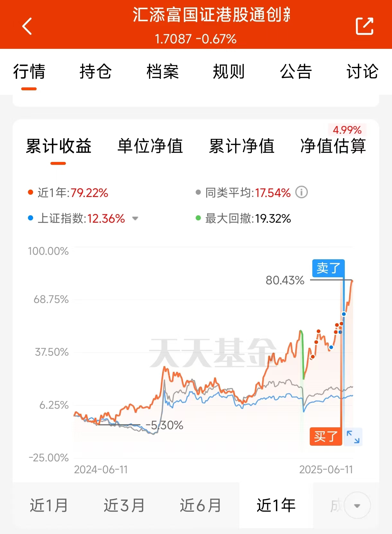Select the 近6月 time range
The image size is (392, 534).
pos(200,505)
